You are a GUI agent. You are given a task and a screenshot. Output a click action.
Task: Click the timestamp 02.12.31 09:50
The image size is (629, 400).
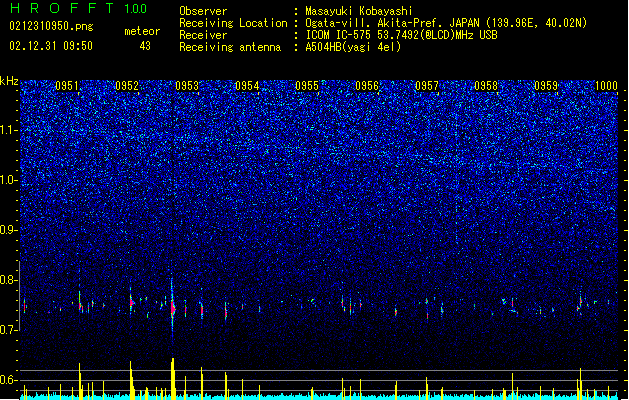tap(51, 46)
